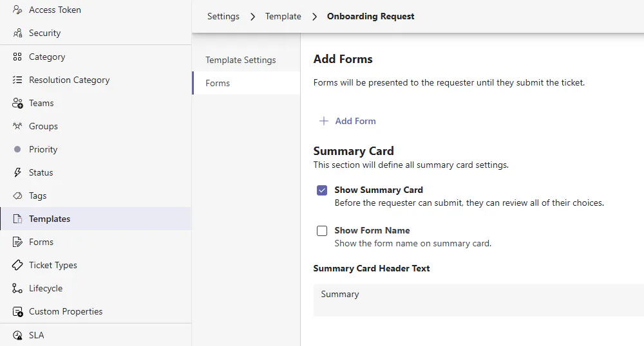644x346 pixels.
Task: Click the Add Form button
Action: 355,121
